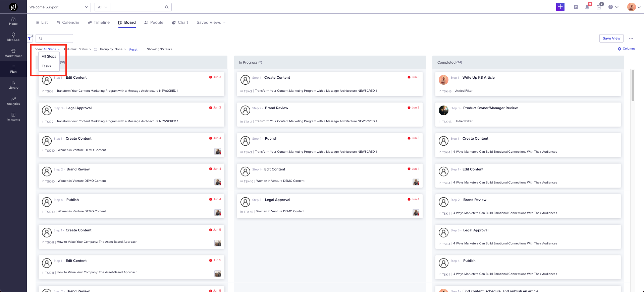Open Idea Lab from the sidebar

pos(13,37)
